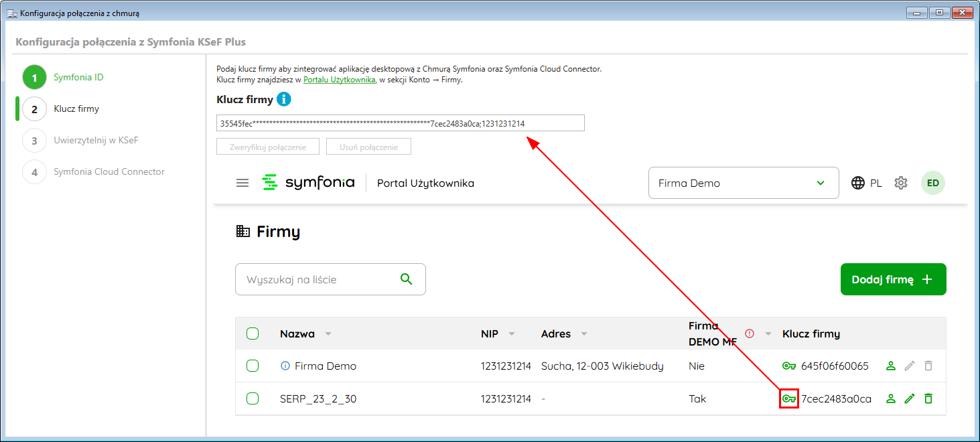
Task: Click the globe language icon
Action: (x=858, y=183)
